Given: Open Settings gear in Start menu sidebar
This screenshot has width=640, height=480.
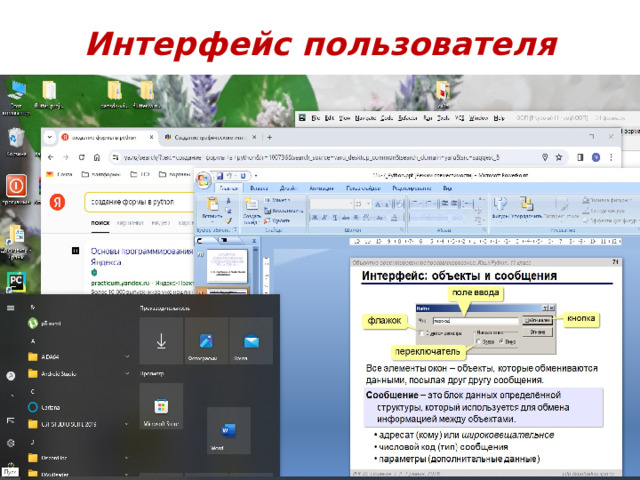Looking at the screenshot, I should [x=11, y=442].
